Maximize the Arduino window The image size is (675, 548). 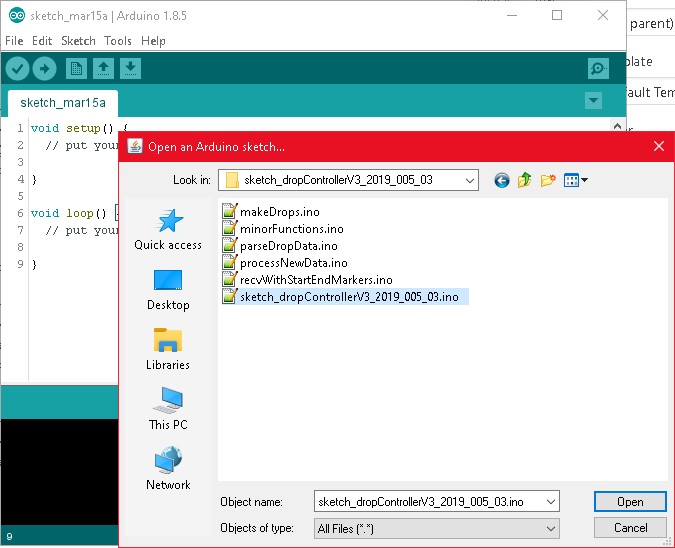(x=557, y=15)
